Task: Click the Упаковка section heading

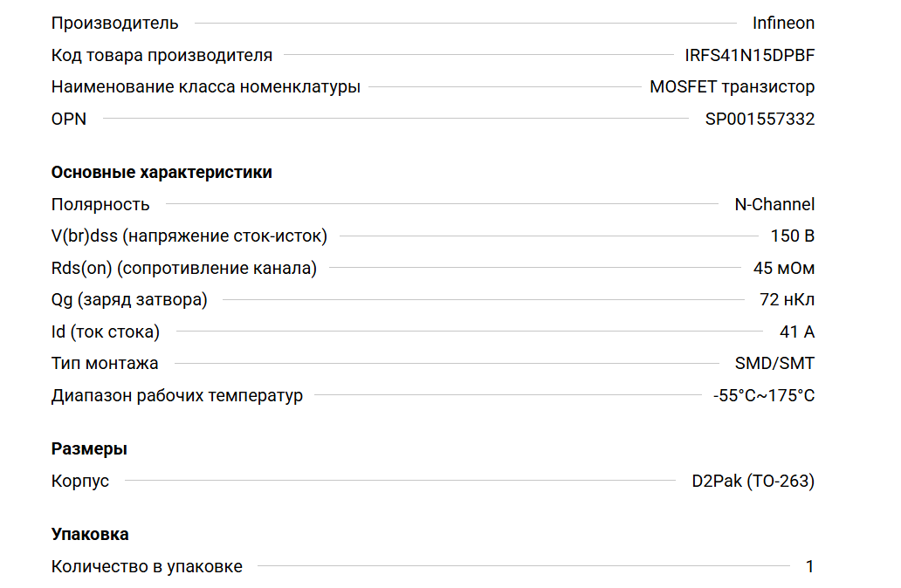Action: pos(90,535)
